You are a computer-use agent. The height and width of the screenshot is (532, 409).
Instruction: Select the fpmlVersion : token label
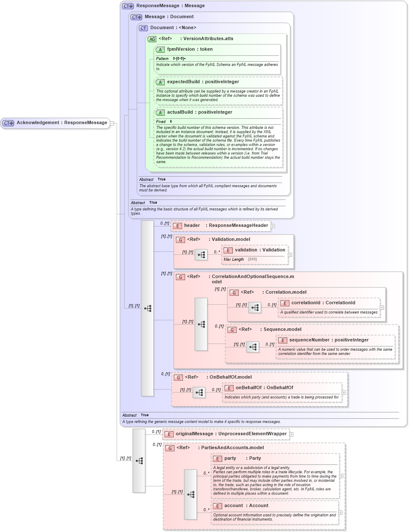tap(190, 49)
